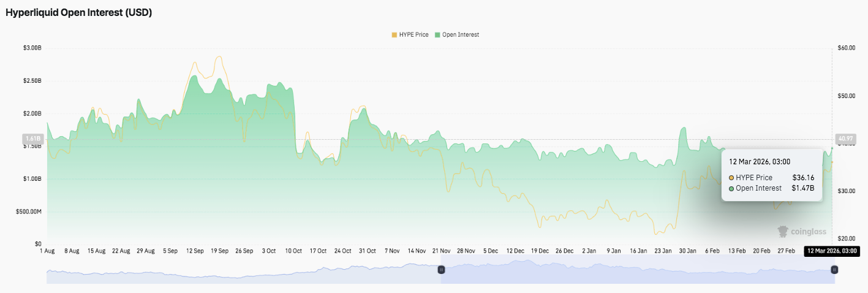Click the $1.47B Open Interest tooltip value
The height and width of the screenshot is (293, 868).
[802, 188]
